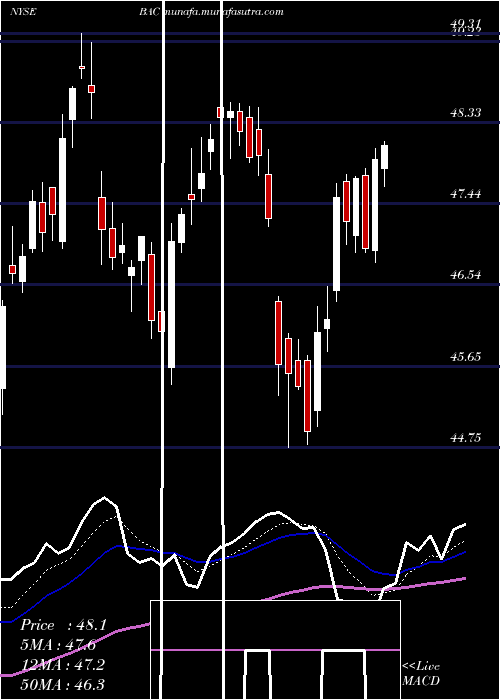The image size is (500, 700).
Task: Click the 46.54 price level label
Action: [466, 275]
